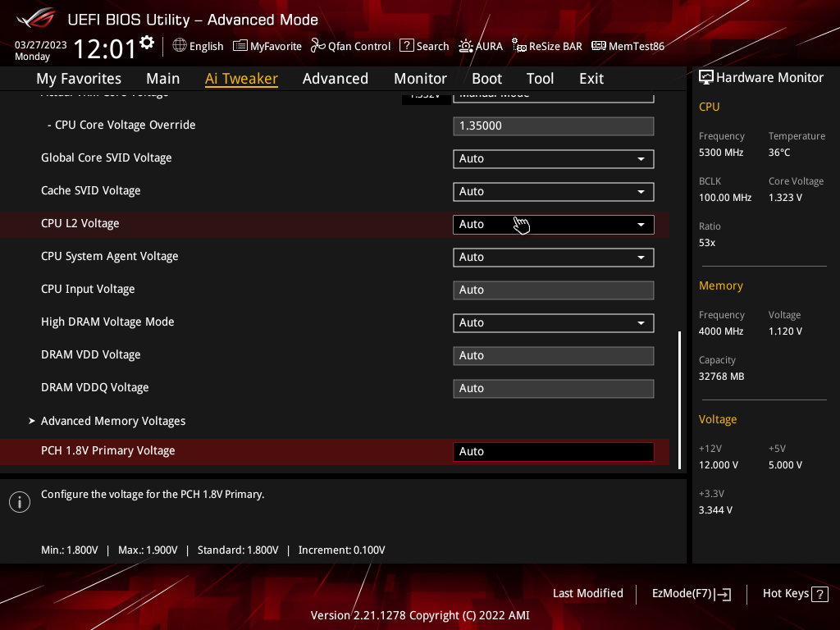
Task: Click the Search question-mark icon
Action: 407,46
